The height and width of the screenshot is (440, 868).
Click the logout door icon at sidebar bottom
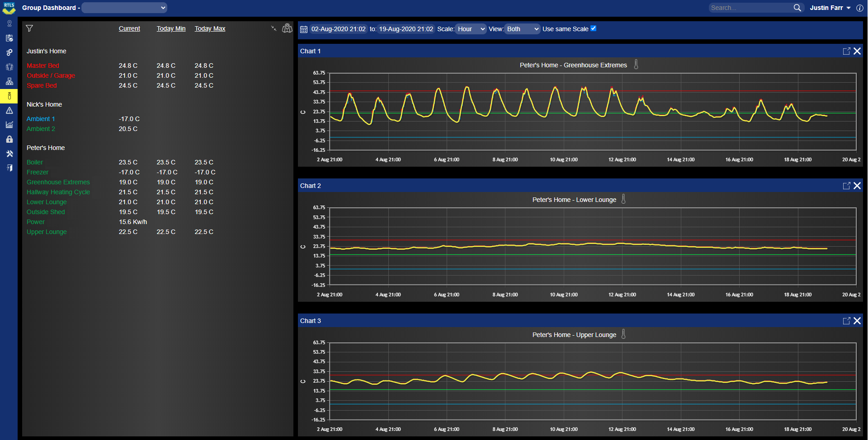[9, 168]
